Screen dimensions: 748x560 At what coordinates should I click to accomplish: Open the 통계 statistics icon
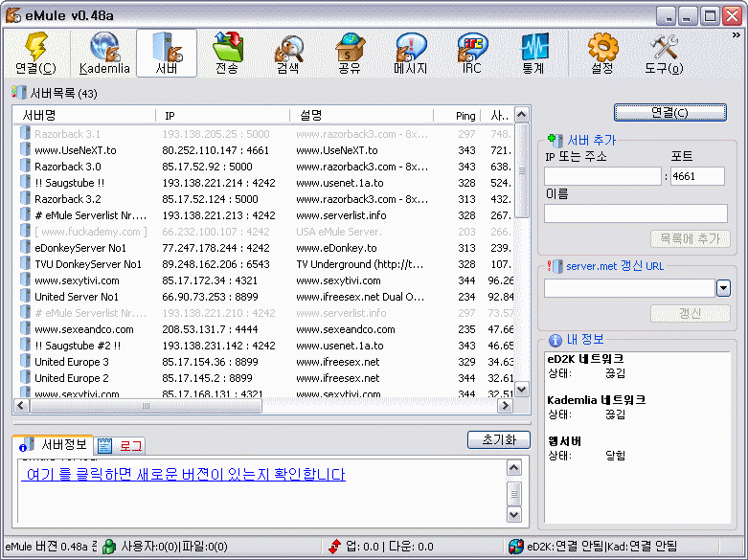point(533,53)
